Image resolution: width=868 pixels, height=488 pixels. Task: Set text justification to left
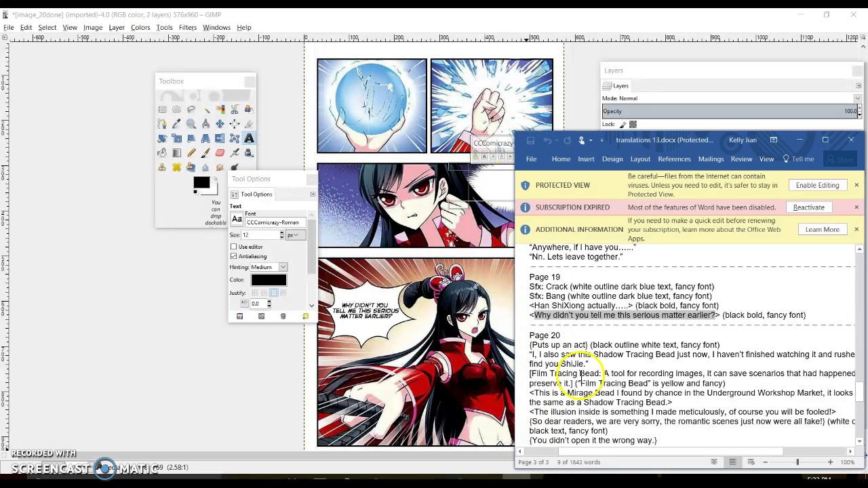coord(255,293)
